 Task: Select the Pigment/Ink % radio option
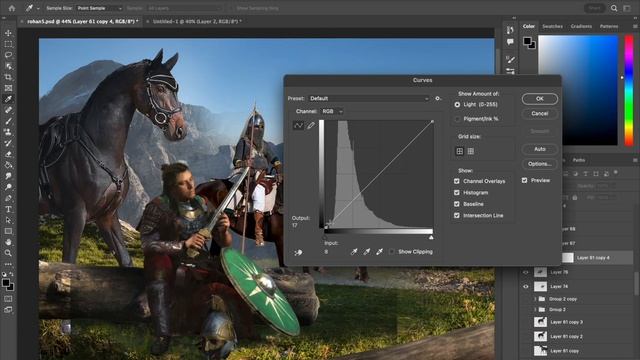[x=457, y=119]
